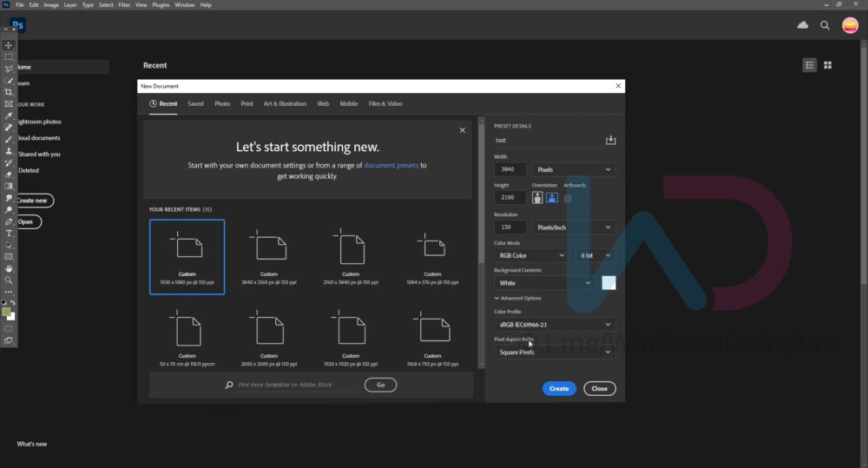This screenshot has width=868, height=468.
Task: Click the Close button in dialog
Action: (x=600, y=389)
